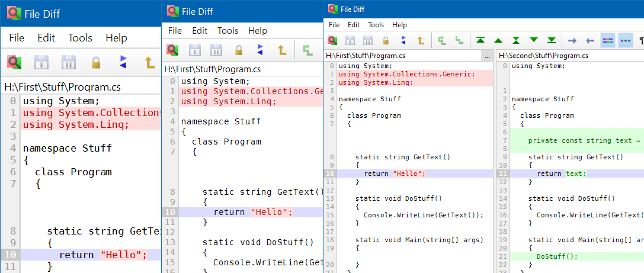The width and height of the screenshot is (644, 273).
Task: Click the yellow up-level arrow in right window
Action: (x=420, y=40)
